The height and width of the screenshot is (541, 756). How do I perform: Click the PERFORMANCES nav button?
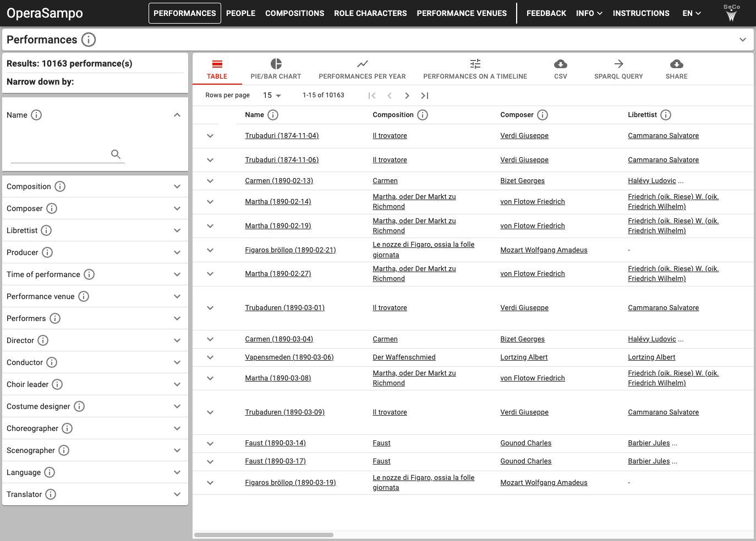coord(185,13)
